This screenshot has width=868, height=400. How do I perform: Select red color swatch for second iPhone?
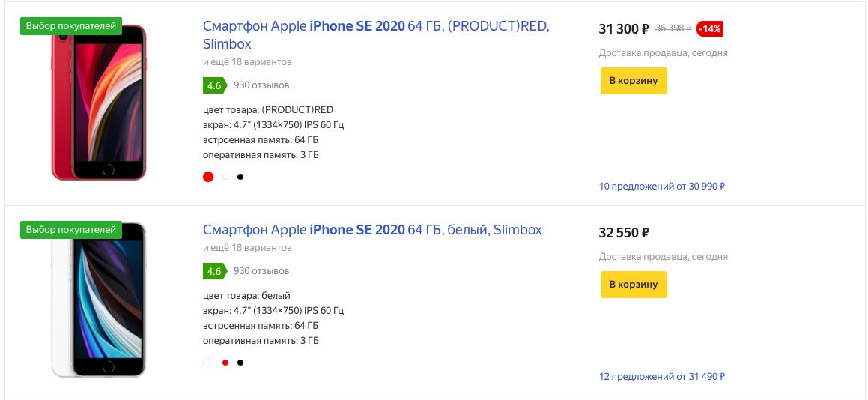point(225,363)
